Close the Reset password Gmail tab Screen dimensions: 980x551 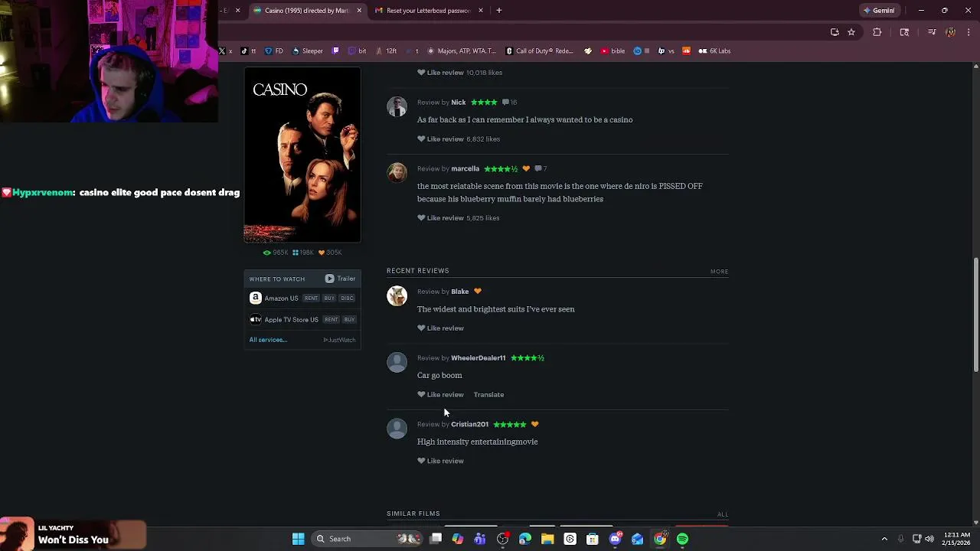click(481, 11)
